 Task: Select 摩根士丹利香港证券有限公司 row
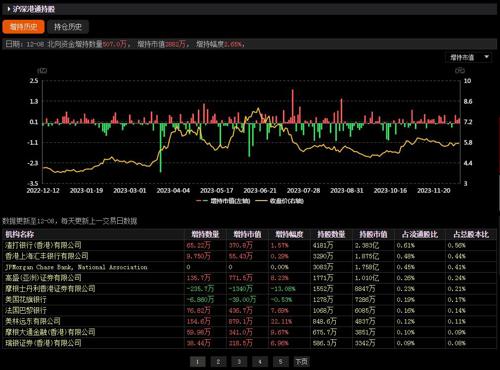coord(249,289)
